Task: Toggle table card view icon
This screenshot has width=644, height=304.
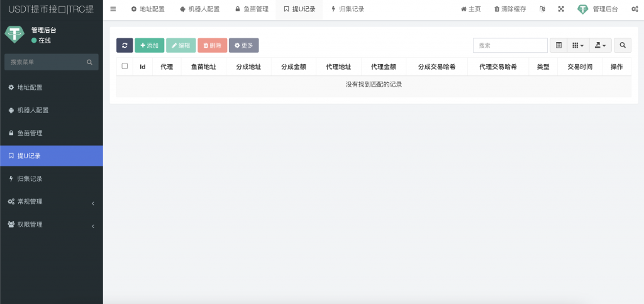Action: click(558, 45)
